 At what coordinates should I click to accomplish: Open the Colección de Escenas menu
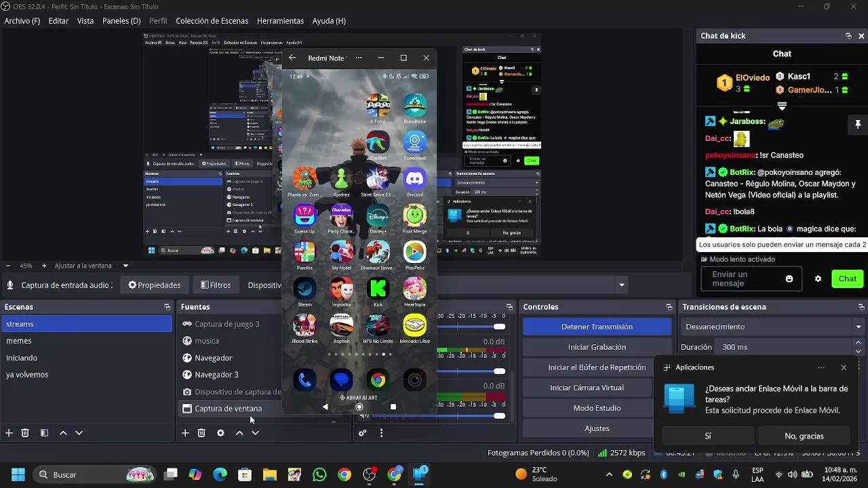tap(212, 21)
